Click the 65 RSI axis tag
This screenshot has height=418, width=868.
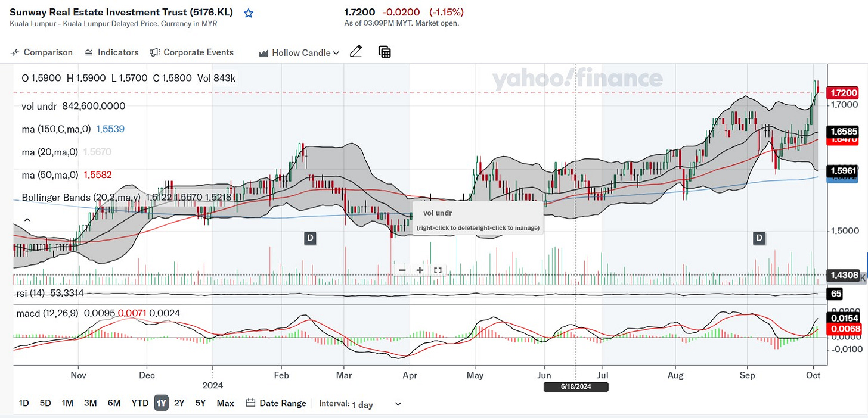[836, 293]
